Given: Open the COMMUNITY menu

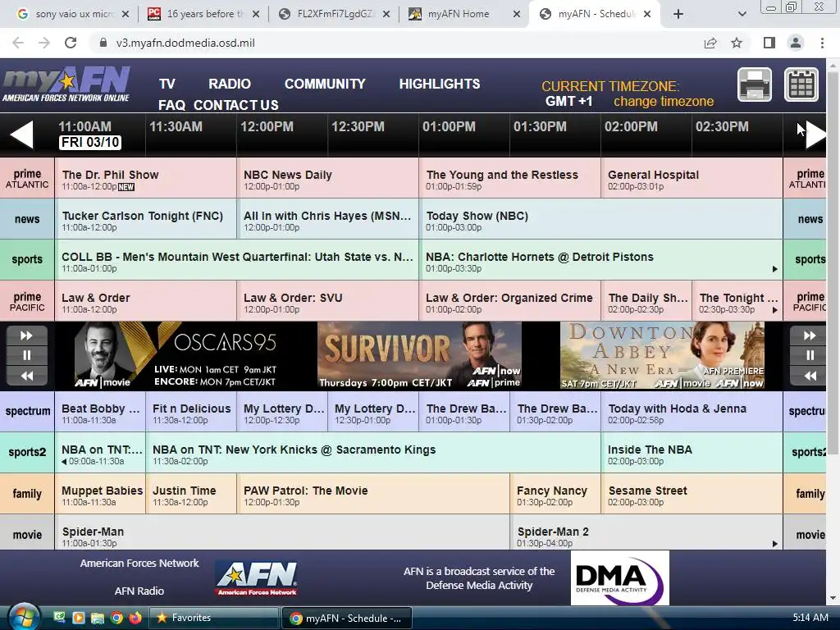Looking at the screenshot, I should tap(325, 84).
